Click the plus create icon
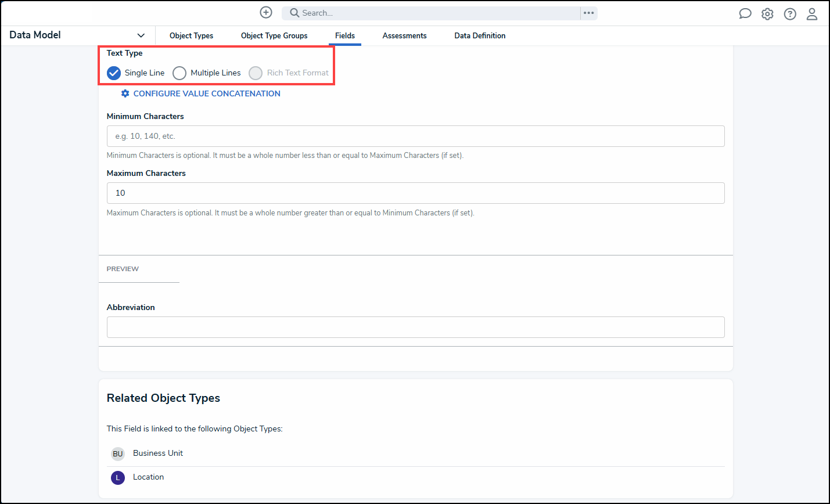Viewport: 830px width, 504px height. pos(266,13)
